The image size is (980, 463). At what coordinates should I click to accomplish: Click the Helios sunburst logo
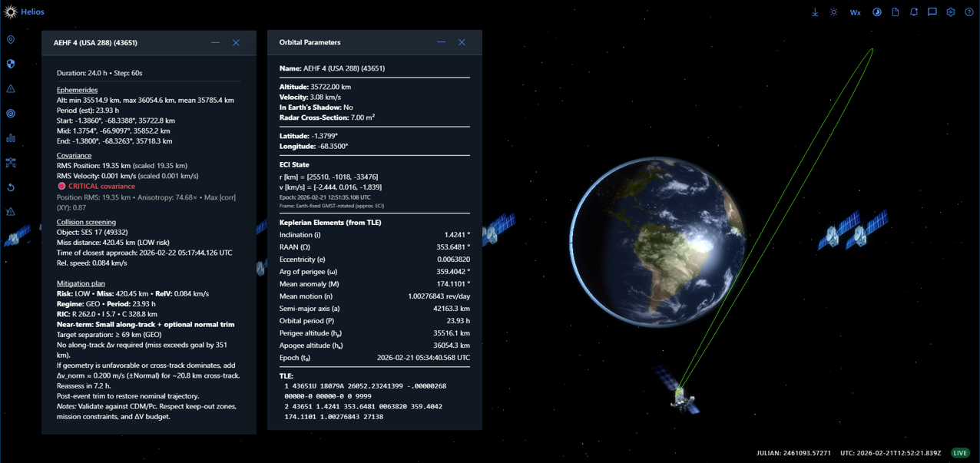11,12
